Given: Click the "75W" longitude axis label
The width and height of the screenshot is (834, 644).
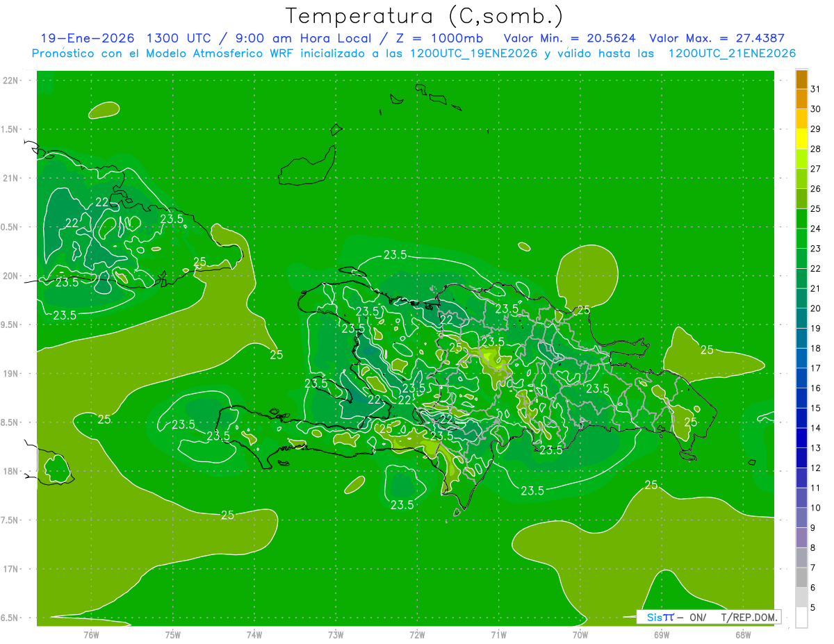Looking at the screenshot, I should pos(172,635).
